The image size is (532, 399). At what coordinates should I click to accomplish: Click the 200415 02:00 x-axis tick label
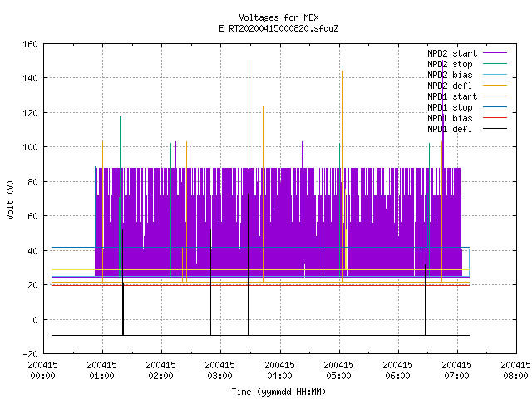tap(160, 371)
